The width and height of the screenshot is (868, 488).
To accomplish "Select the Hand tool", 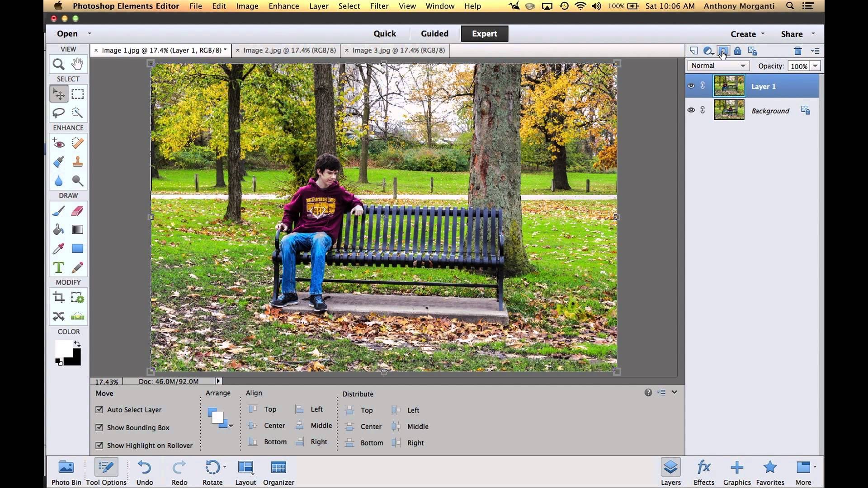I will 77,64.
